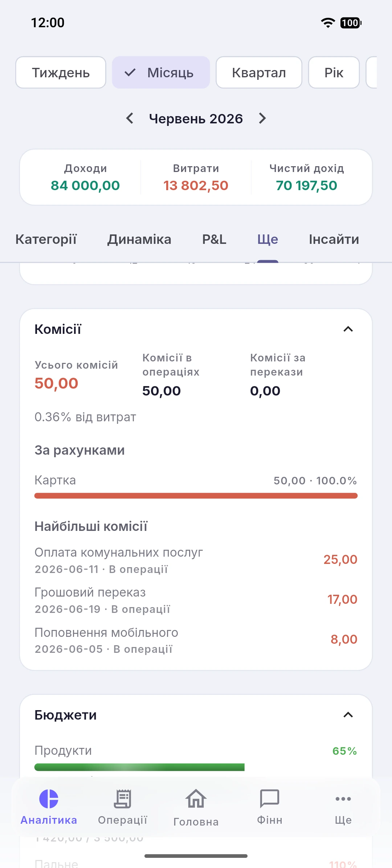Open the Оплата комунальних послуг commission entry

[196, 560]
